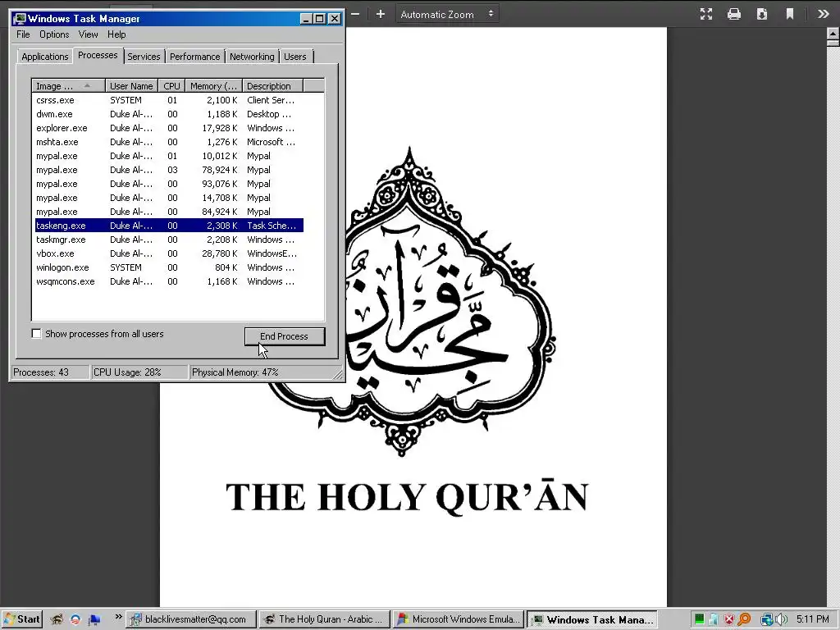Open the Start menu
840x630 pixels.
click(x=21, y=619)
